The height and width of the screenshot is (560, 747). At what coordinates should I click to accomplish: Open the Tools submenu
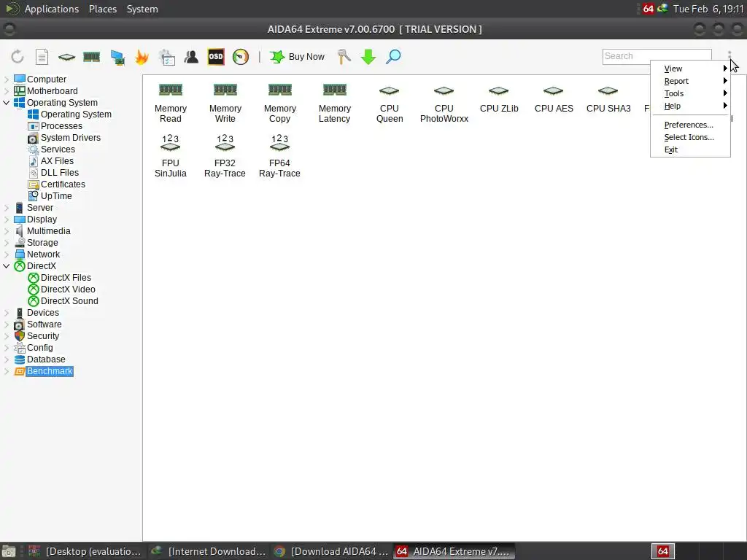[x=690, y=93]
